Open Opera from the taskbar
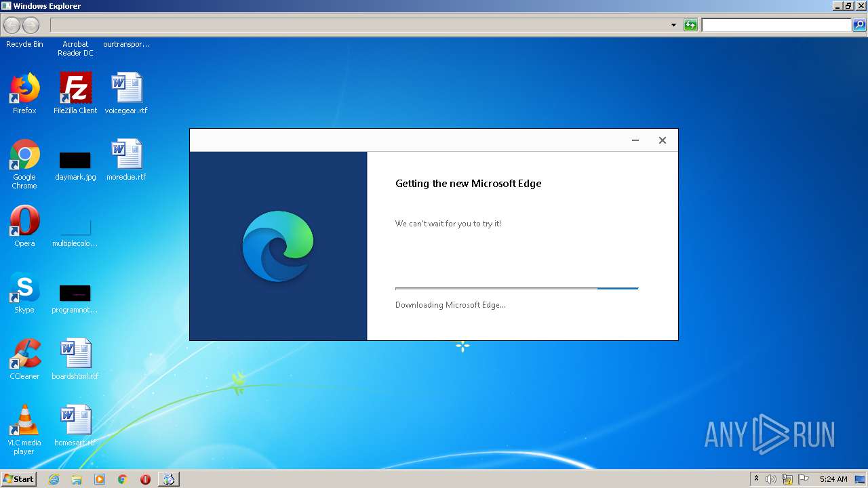The image size is (868, 488). pos(145,479)
